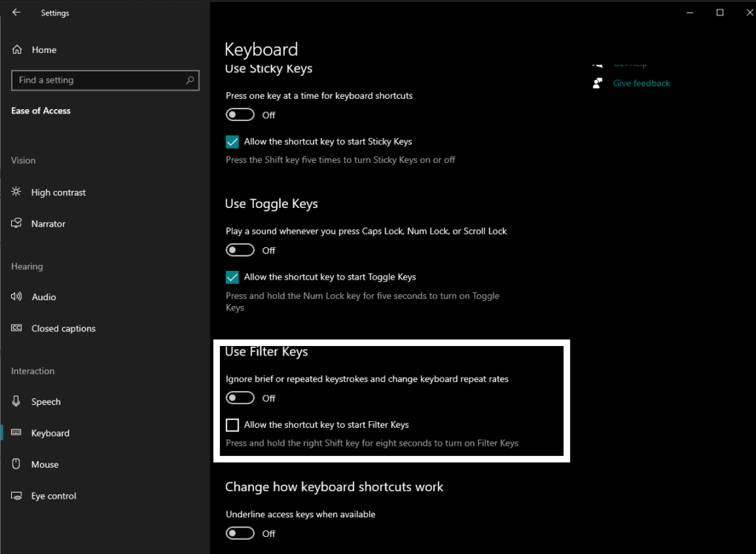Click the search magnifier icon
The width and height of the screenshot is (756, 554).
tap(190, 80)
